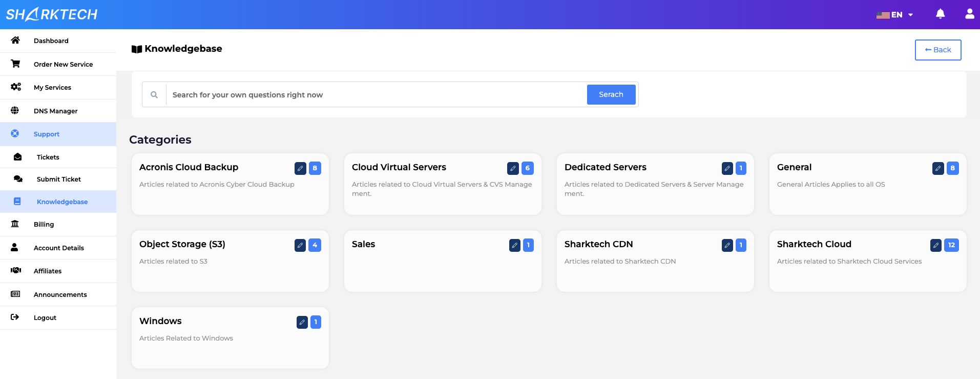Image resolution: width=980 pixels, height=379 pixels.
Task: Click the Announcements newspaper icon
Action: pos(15,294)
